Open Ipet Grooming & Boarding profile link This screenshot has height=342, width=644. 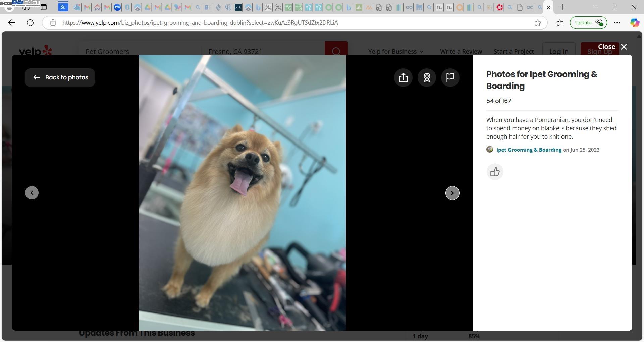pyautogui.click(x=529, y=150)
